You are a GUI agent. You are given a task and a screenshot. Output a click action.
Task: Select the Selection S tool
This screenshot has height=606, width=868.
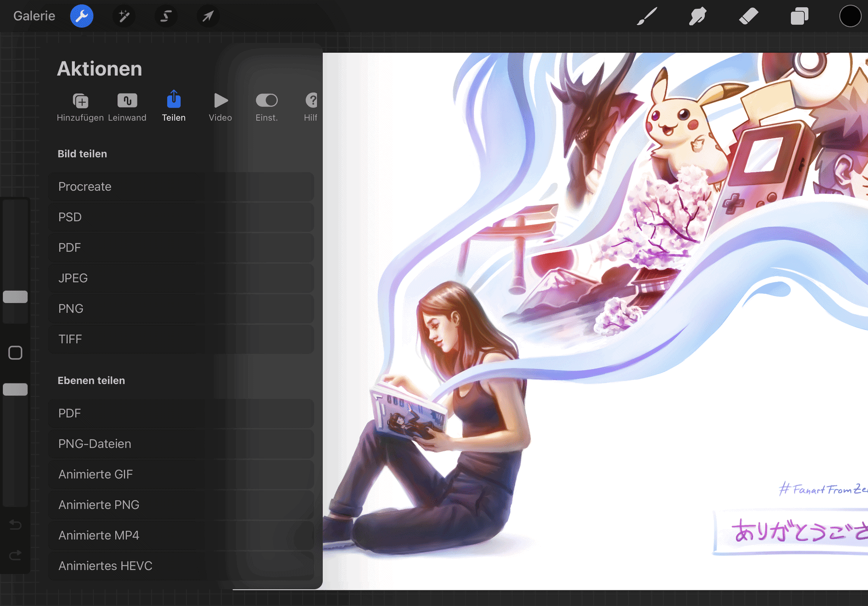pyautogui.click(x=166, y=16)
